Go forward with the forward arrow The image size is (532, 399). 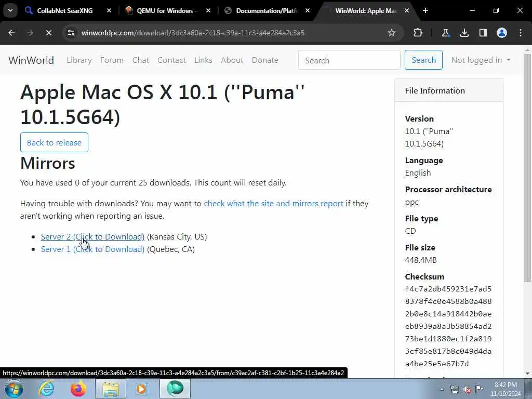point(30,33)
